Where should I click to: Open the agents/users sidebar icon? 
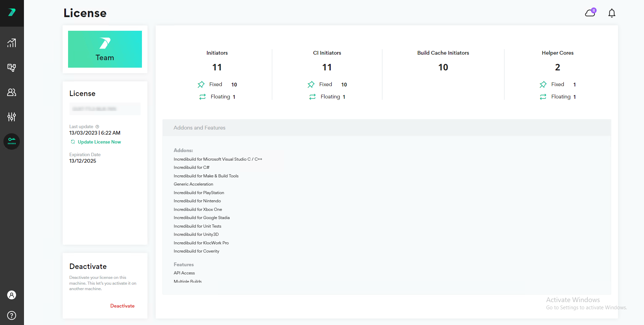(12, 92)
